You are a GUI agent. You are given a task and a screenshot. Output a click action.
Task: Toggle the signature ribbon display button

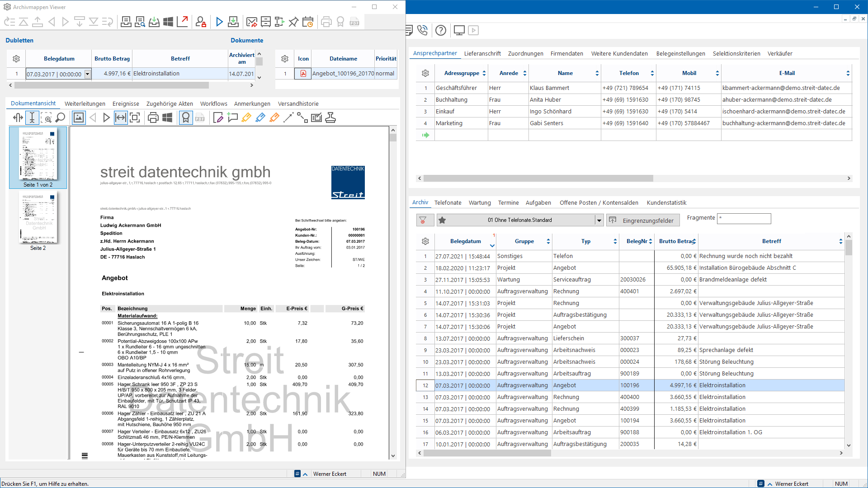(186, 118)
